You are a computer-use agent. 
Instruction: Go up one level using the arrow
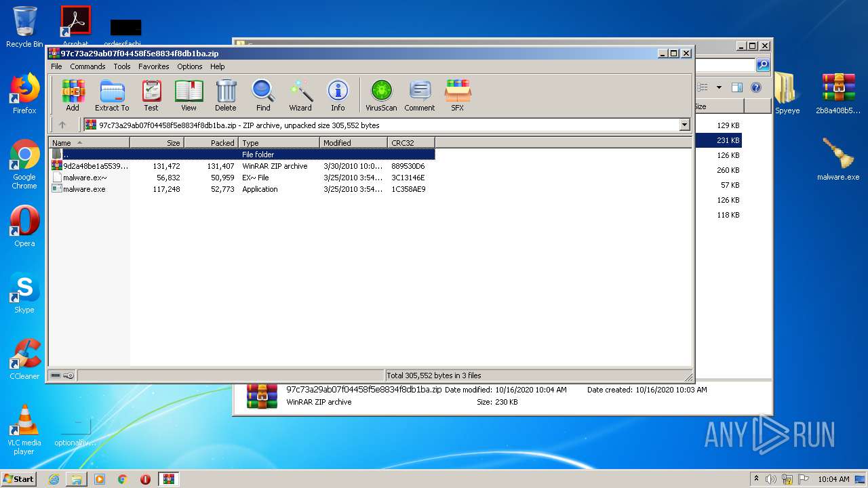click(x=62, y=125)
